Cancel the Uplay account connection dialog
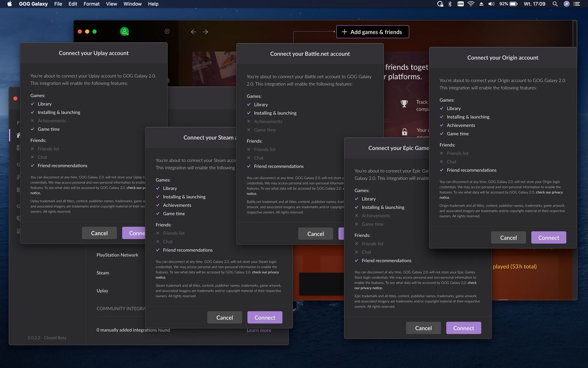588x368 pixels. point(99,233)
